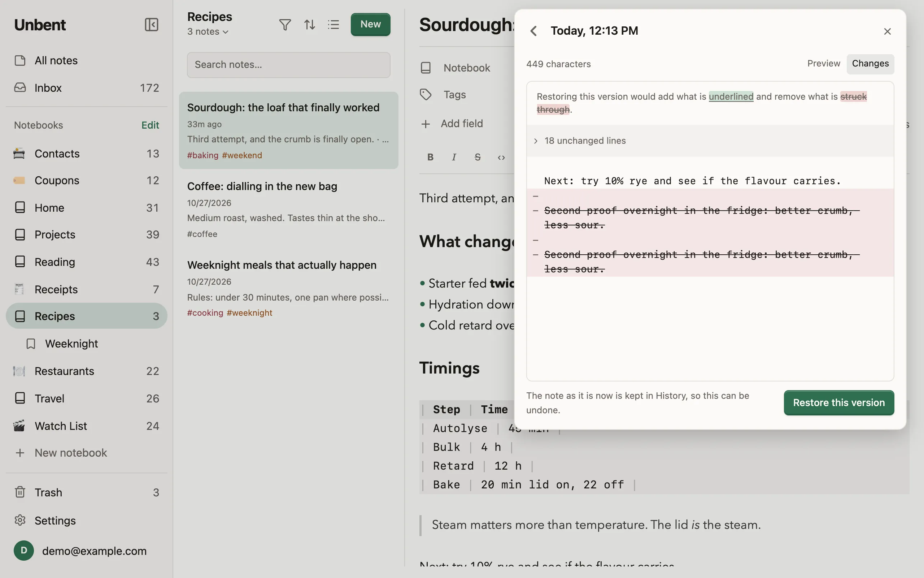Add field to the note

click(x=452, y=124)
